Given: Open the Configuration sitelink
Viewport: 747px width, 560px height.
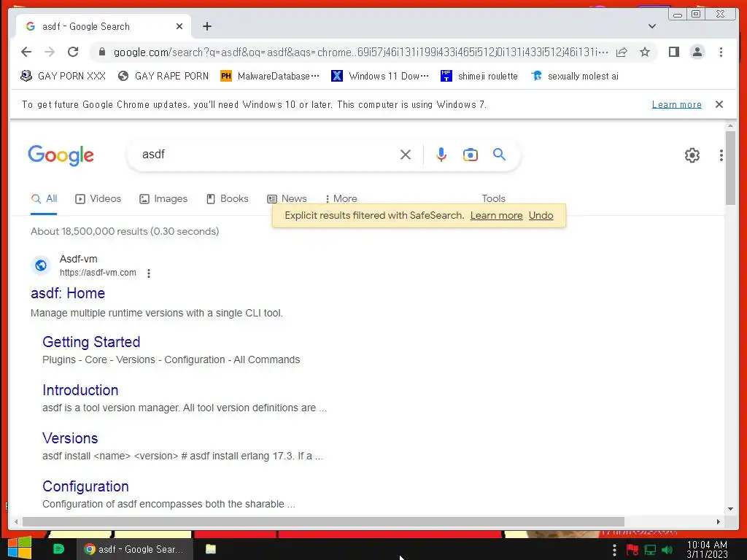Looking at the screenshot, I should [x=85, y=486].
